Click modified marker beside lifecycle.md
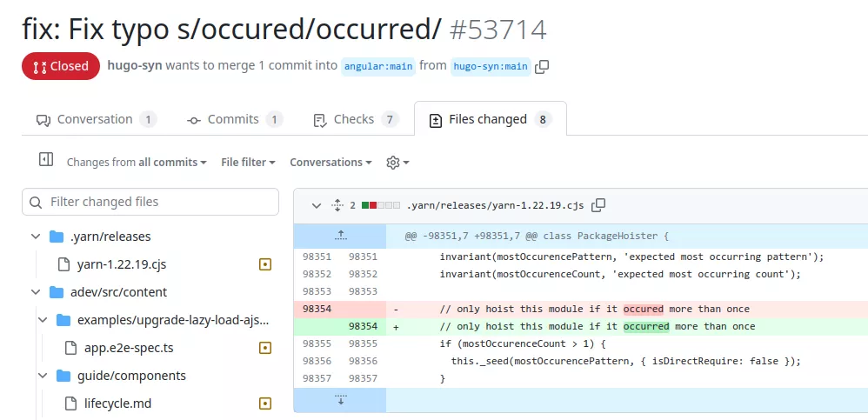The width and height of the screenshot is (868, 420). click(265, 403)
